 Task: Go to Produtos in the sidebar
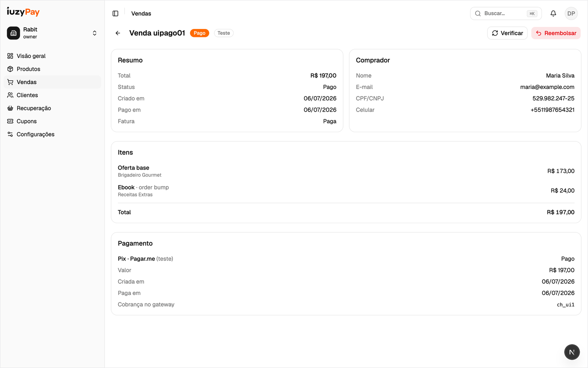click(52, 69)
